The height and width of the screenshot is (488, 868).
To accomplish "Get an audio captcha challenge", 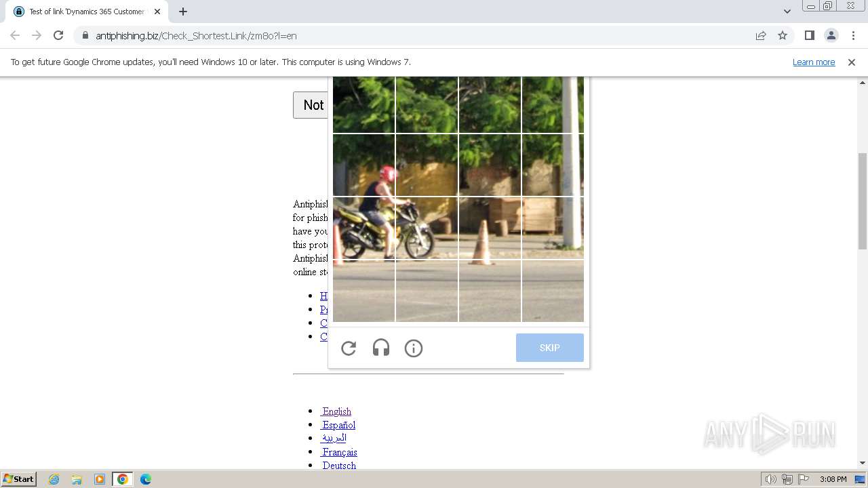I will tap(381, 348).
